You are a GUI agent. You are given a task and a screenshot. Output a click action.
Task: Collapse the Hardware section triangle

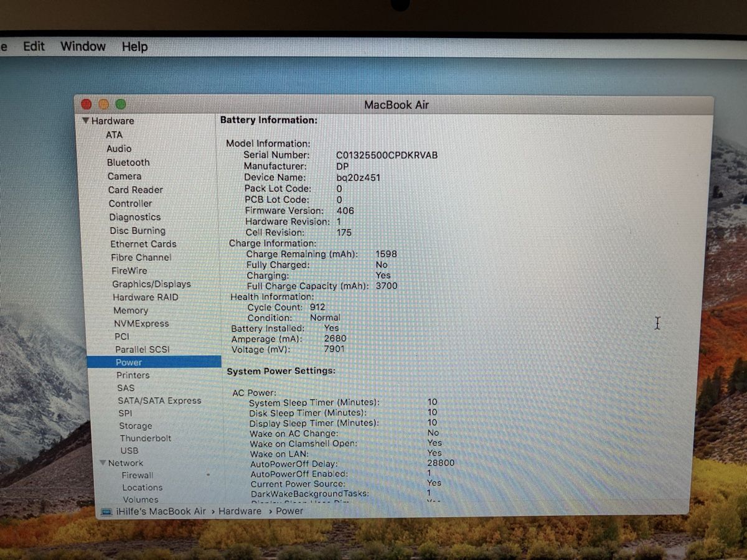click(85, 120)
